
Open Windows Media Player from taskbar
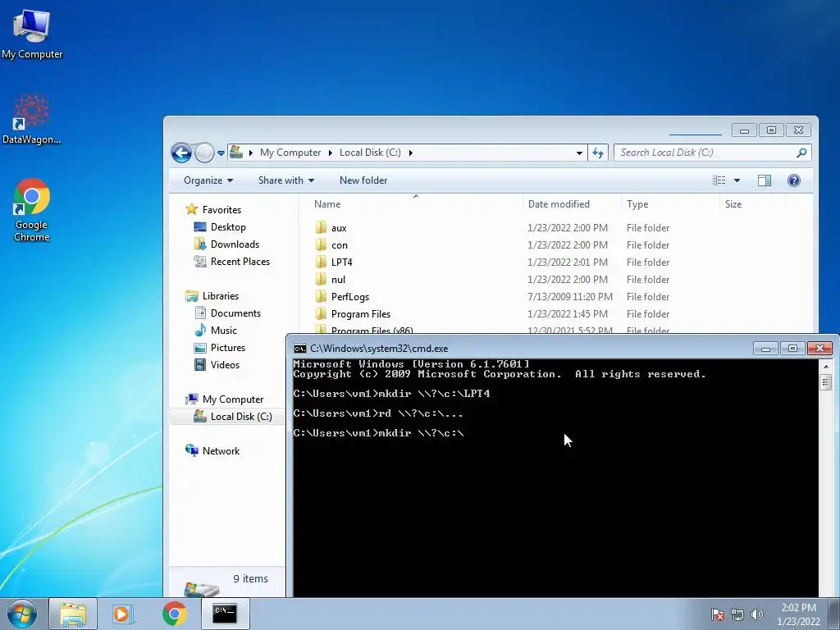121,614
